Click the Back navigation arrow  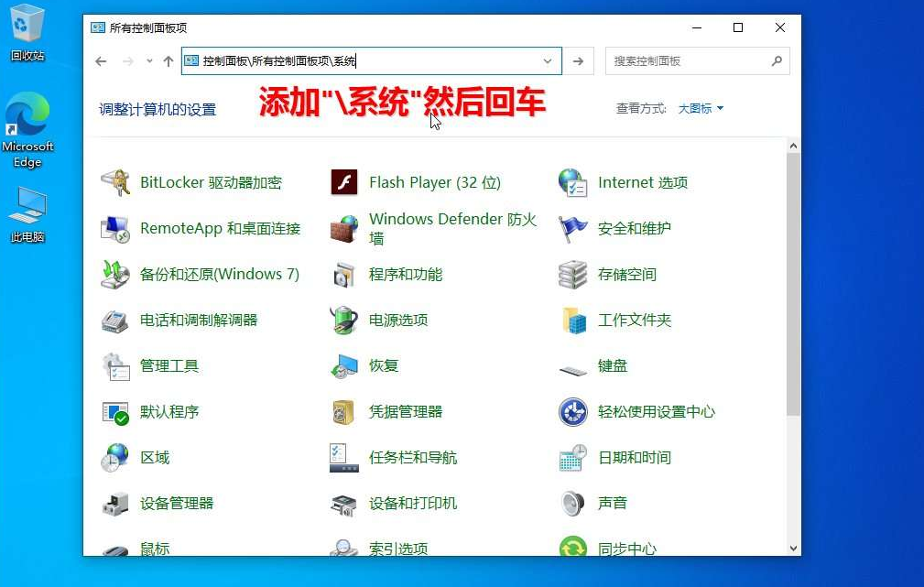click(102, 60)
